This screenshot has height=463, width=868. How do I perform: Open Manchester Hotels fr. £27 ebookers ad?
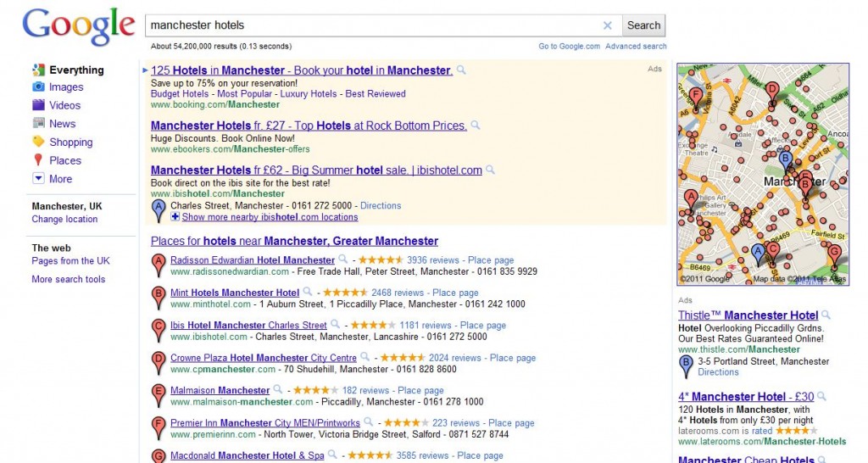point(309,126)
